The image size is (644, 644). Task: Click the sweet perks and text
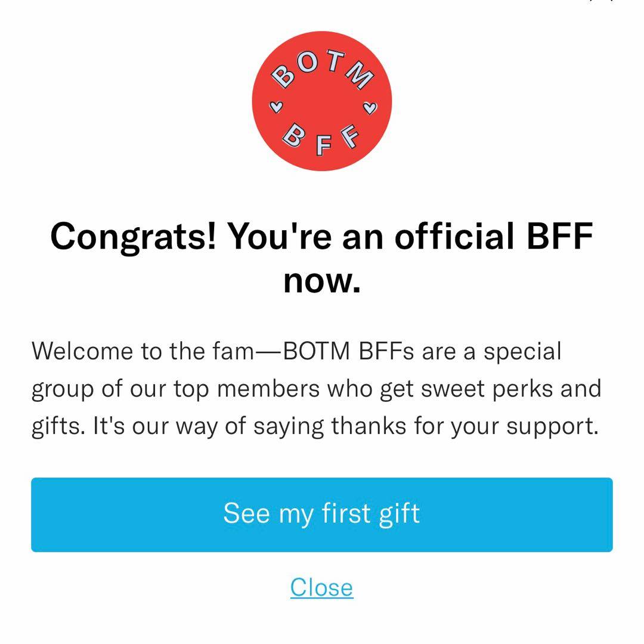511,389
